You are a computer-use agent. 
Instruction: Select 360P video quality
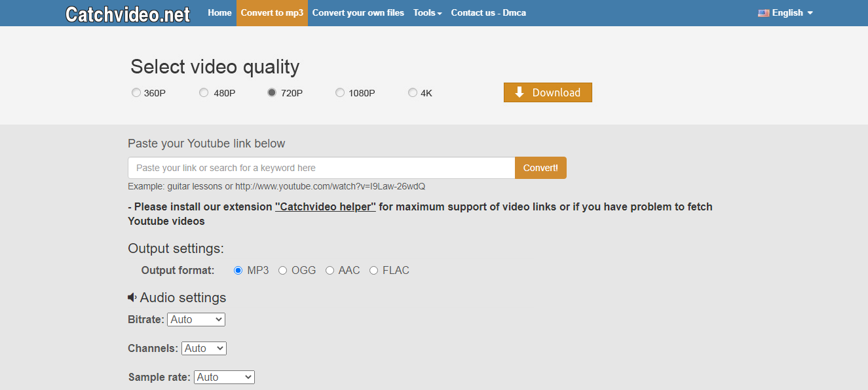tap(136, 92)
